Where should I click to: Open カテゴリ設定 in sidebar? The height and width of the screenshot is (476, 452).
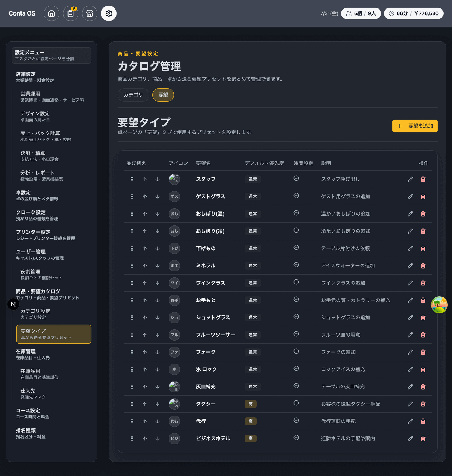point(54,314)
